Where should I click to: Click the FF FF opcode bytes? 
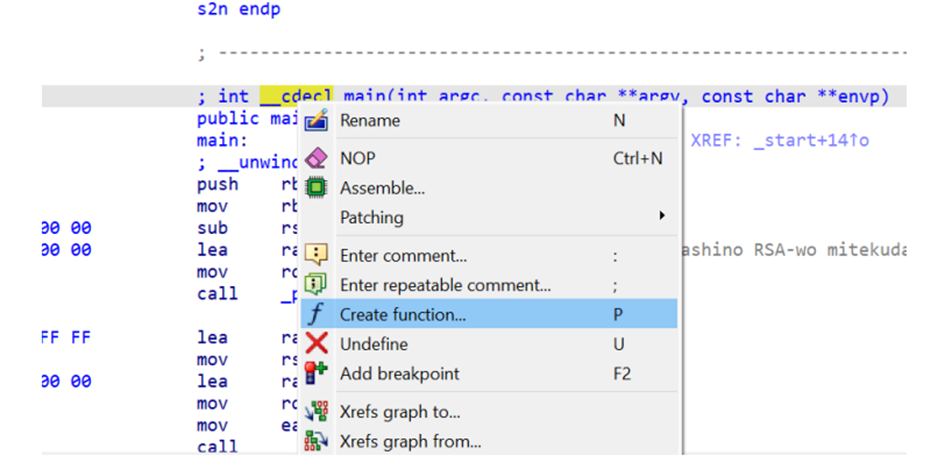coord(66,337)
